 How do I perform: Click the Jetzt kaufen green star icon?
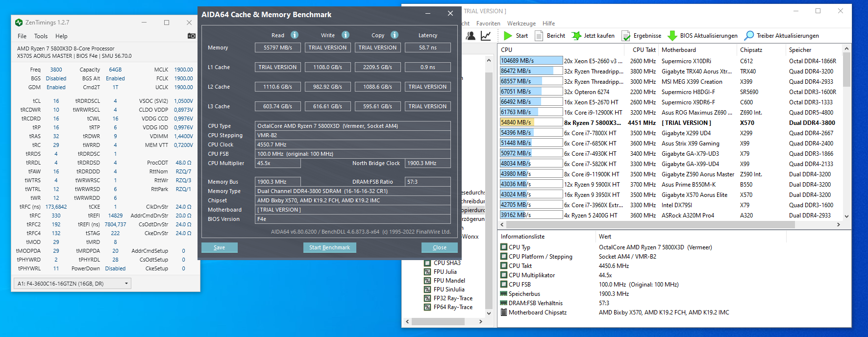point(576,36)
